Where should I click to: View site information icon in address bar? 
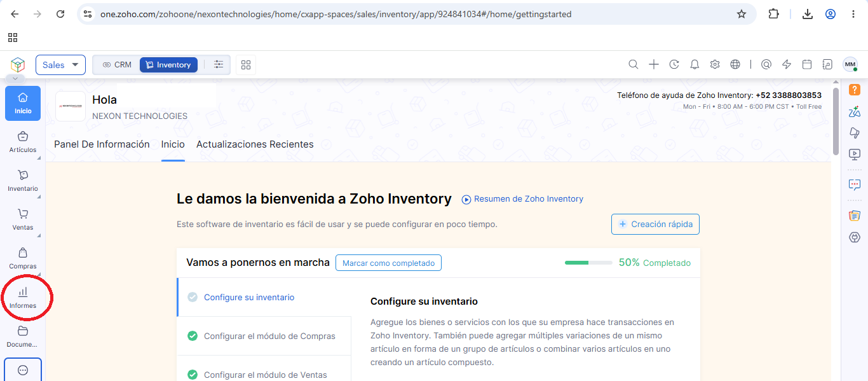(88, 14)
